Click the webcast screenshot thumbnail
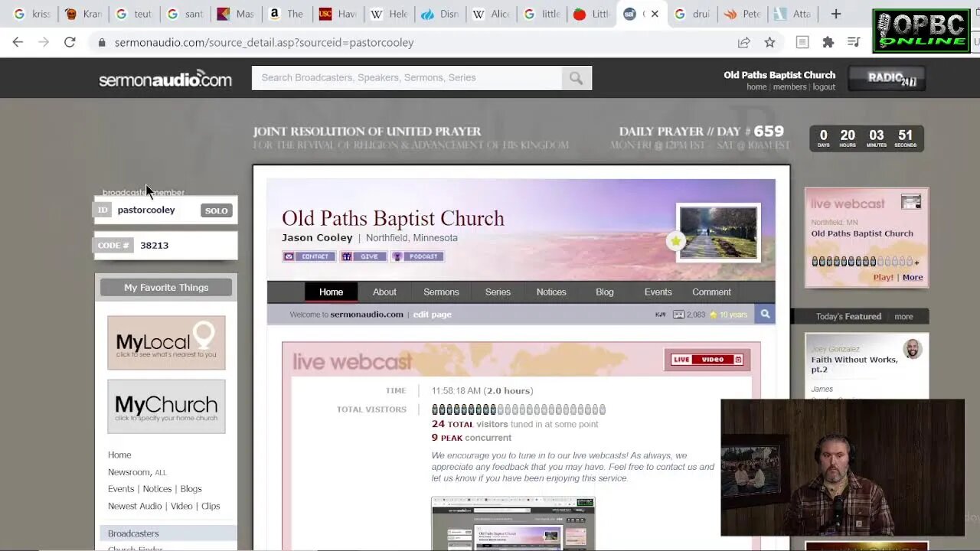 point(513,524)
